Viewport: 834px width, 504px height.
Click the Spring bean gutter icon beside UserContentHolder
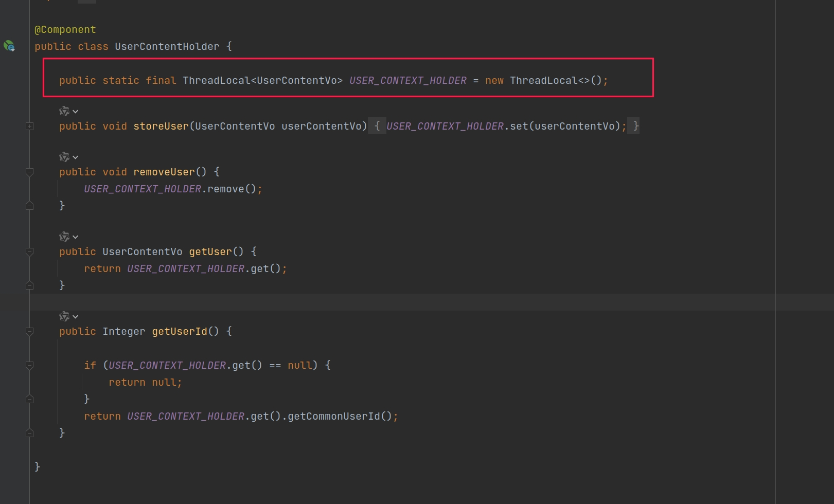(x=9, y=46)
